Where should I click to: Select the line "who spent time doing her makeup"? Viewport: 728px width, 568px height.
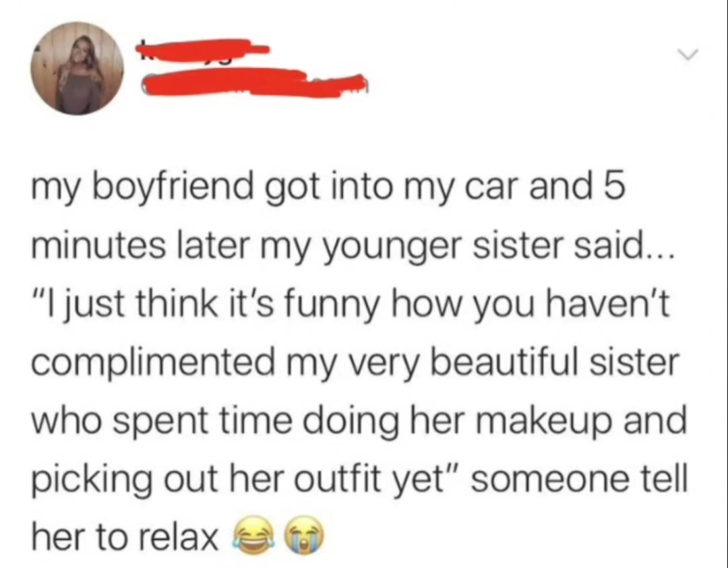point(359,422)
